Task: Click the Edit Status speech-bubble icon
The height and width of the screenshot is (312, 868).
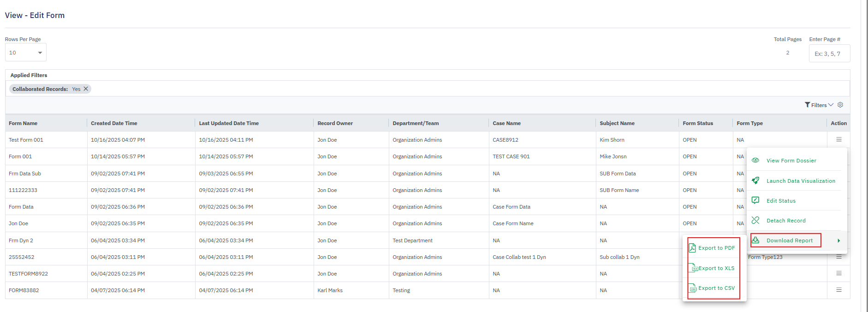Action: pos(755,200)
